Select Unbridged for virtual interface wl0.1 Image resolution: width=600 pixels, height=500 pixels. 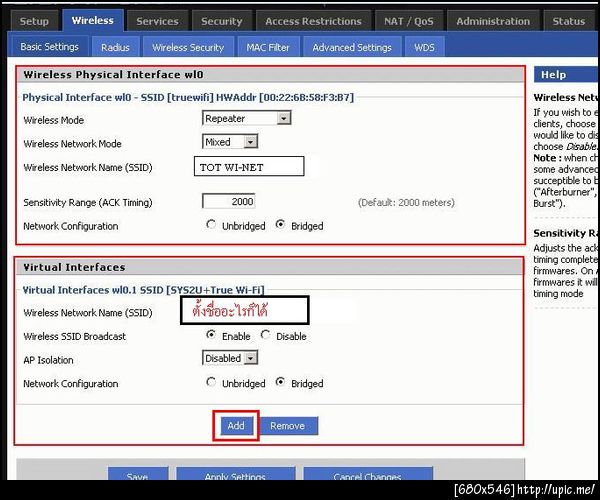211,382
